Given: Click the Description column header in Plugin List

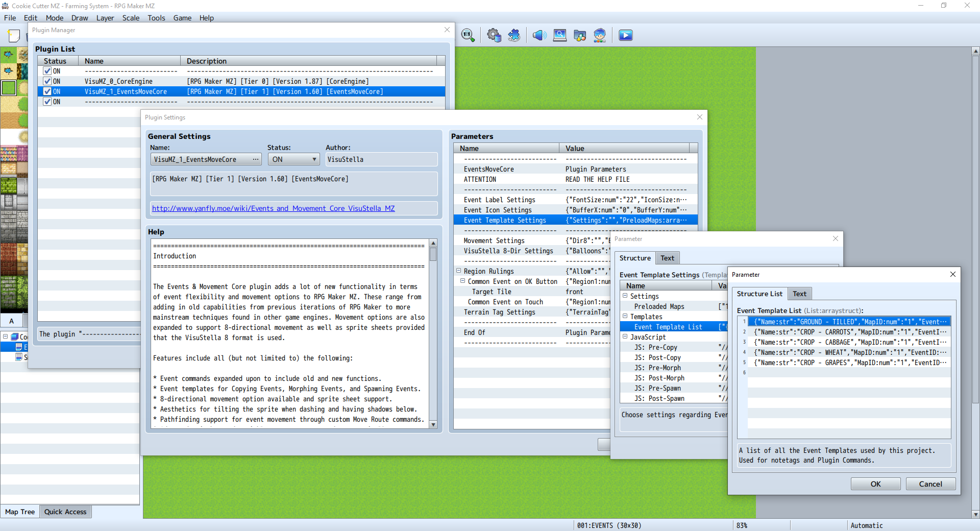Looking at the screenshot, I should point(308,61).
